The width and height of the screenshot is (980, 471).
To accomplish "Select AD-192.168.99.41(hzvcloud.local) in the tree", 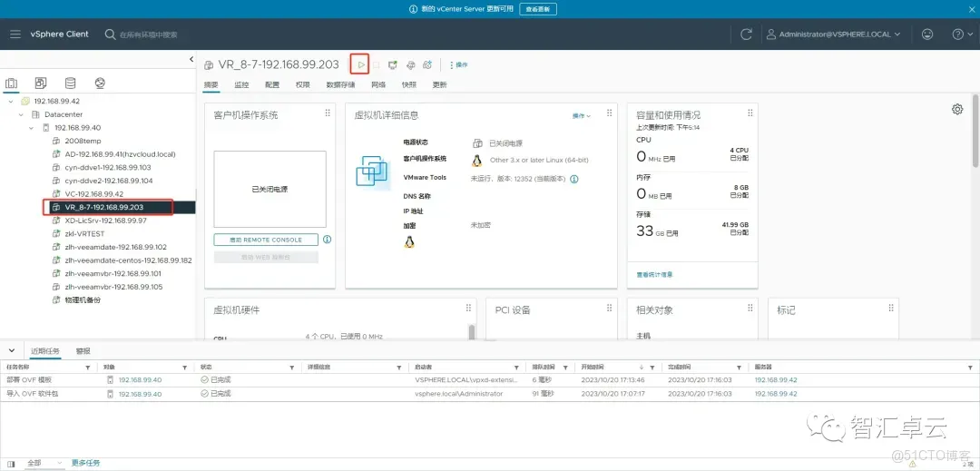I will pos(120,154).
